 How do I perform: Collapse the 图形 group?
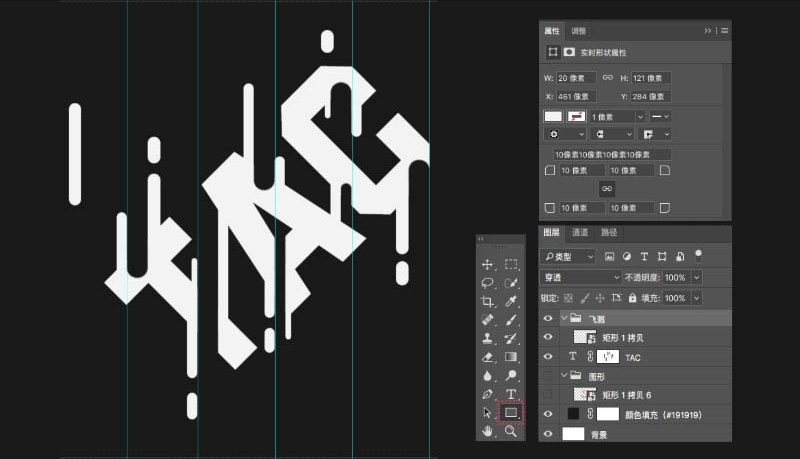point(564,375)
